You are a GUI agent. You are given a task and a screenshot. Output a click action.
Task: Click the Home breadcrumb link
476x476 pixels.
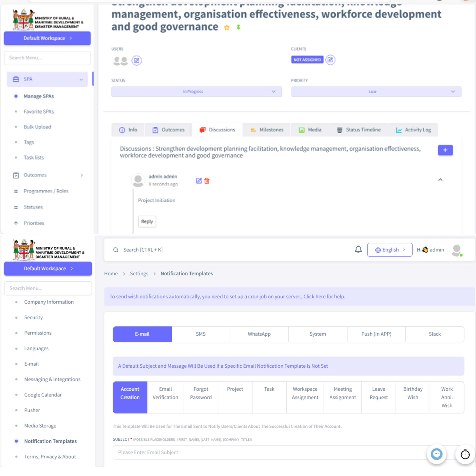(x=111, y=274)
